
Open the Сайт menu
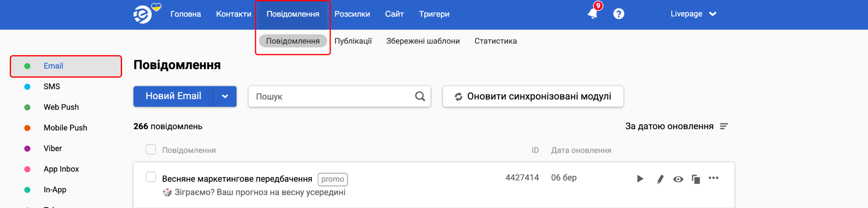pyautogui.click(x=395, y=14)
